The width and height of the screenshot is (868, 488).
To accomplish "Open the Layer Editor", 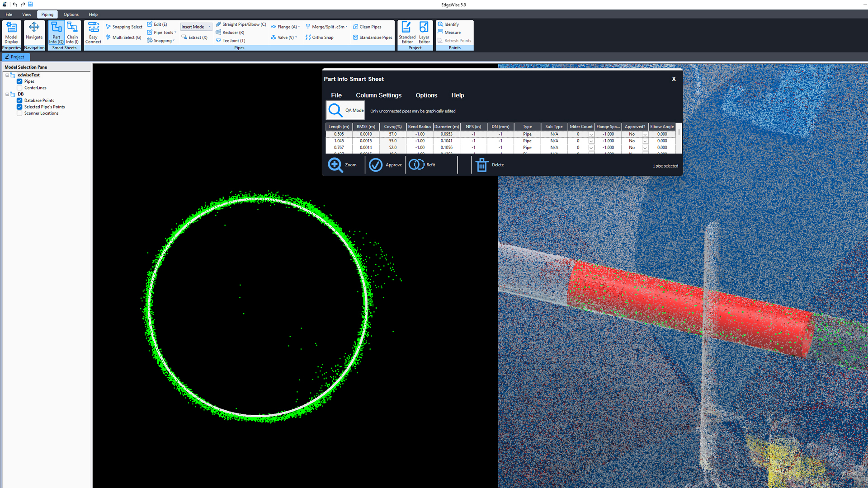I will [424, 33].
